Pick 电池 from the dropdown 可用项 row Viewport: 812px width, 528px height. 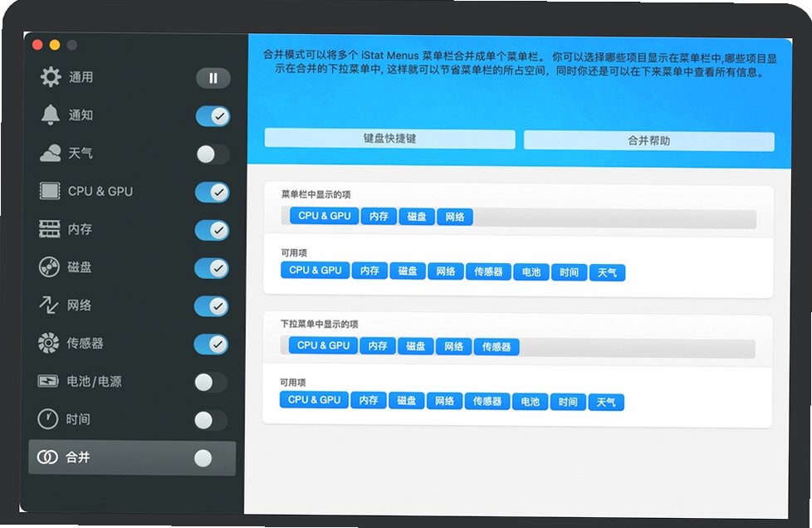[x=530, y=402]
